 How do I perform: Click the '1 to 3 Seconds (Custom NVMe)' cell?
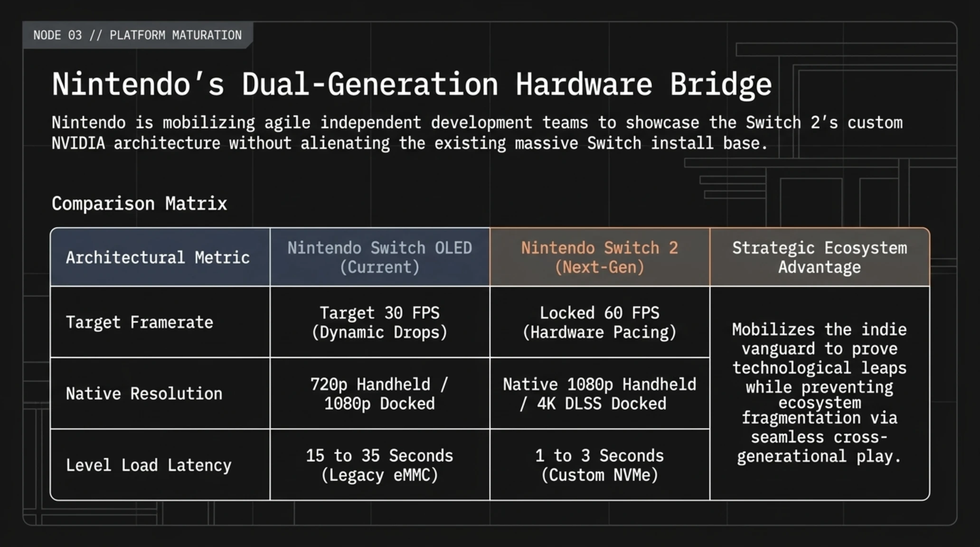[600, 464]
